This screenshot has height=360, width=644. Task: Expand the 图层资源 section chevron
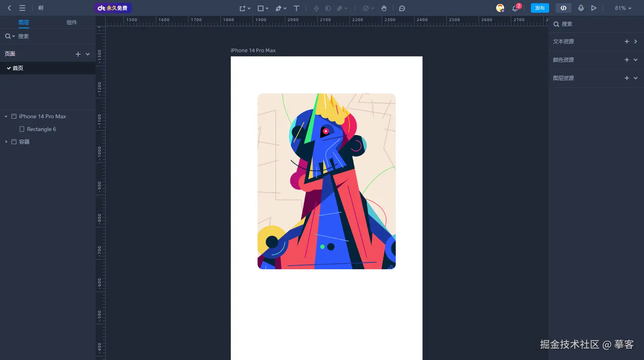(636, 78)
